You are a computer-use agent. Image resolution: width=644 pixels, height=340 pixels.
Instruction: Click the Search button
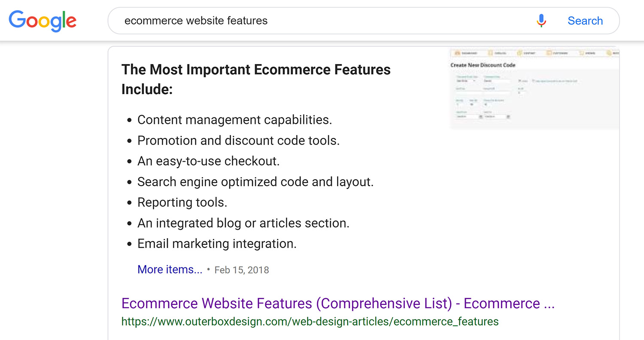585,20
